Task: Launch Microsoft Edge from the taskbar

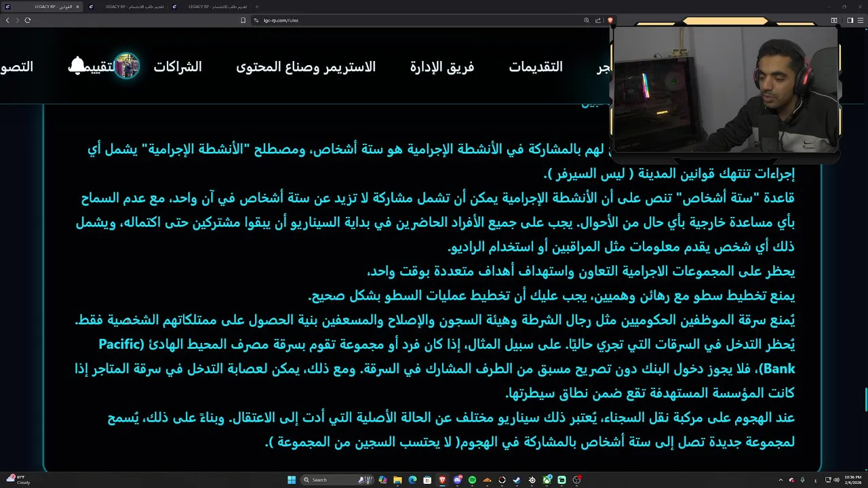Action: [413, 480]
